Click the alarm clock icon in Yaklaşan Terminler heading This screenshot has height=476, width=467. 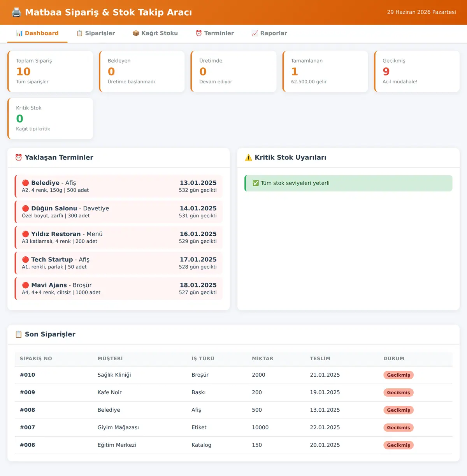pos(19,157)
